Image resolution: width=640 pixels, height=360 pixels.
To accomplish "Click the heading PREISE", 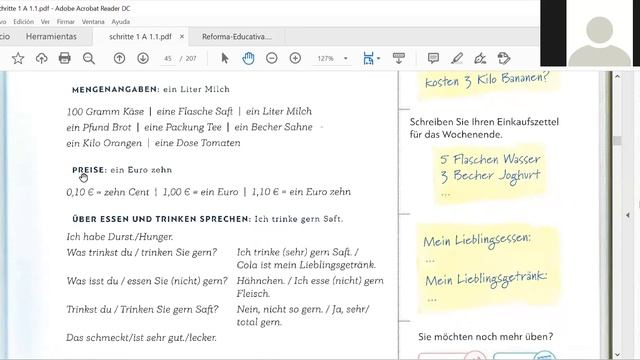I will [89, 170].
